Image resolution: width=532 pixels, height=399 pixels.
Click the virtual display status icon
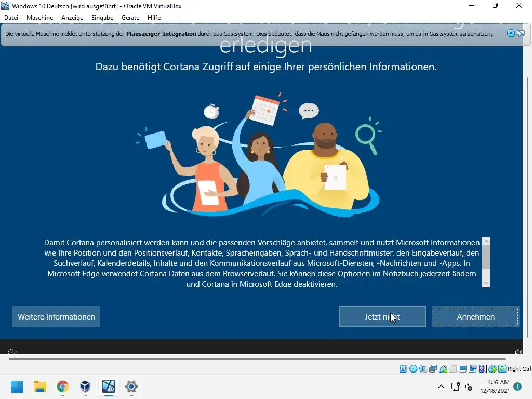click(x=462, y=369)
